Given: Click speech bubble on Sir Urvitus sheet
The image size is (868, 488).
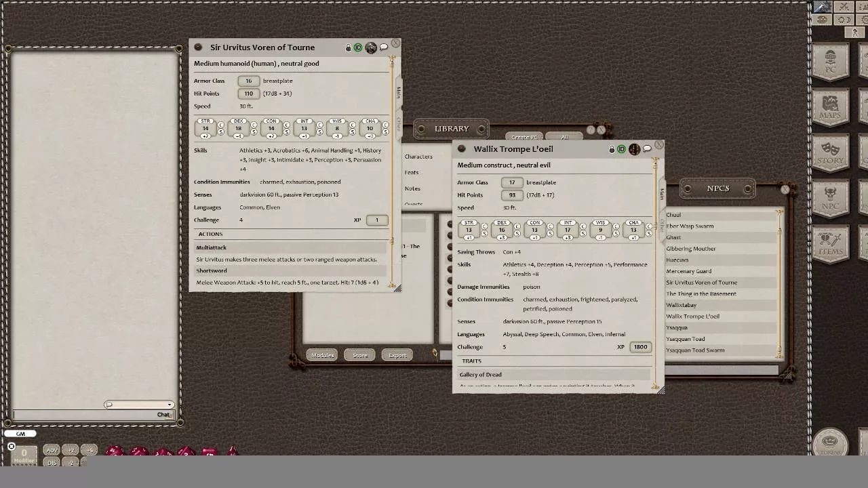Looking at the screenshot, I should click(x=383, y=47).
